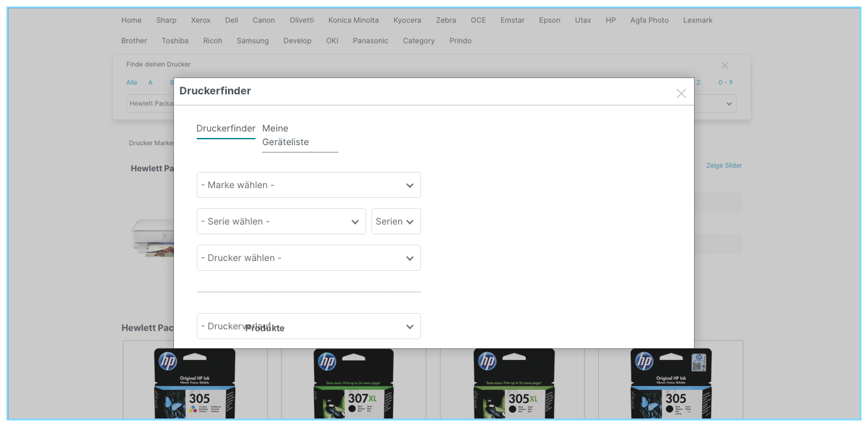Open the HP brand page
The height and width of the screenshot is (427, 868).
pos(611,20)
